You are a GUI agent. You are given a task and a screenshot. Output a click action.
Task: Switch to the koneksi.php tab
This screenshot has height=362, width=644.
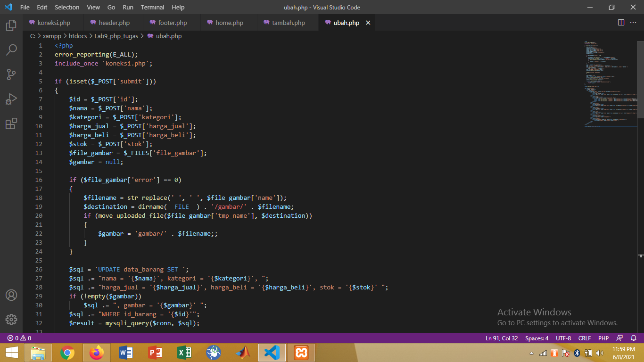point(54,23)
